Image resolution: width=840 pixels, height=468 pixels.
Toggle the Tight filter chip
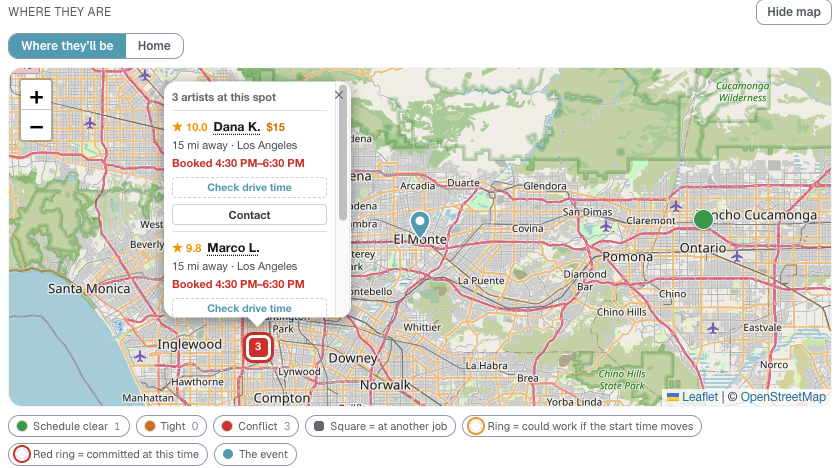coord(171,426)
